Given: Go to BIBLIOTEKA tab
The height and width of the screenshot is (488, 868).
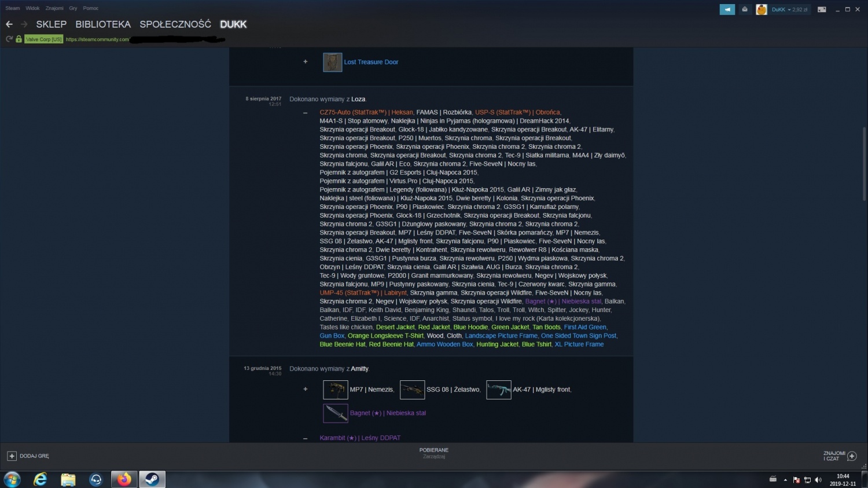Looking at the screenshot, I should coord(103,24).
